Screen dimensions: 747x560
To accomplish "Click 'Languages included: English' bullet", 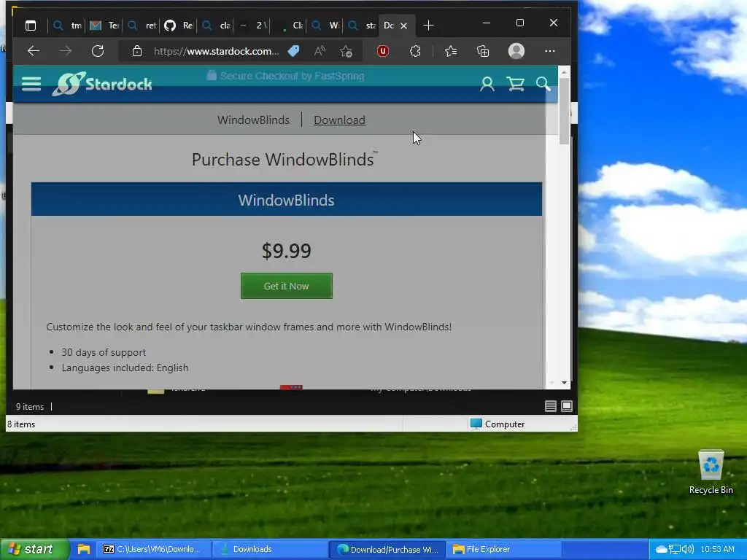I will [x=125, y=367].
